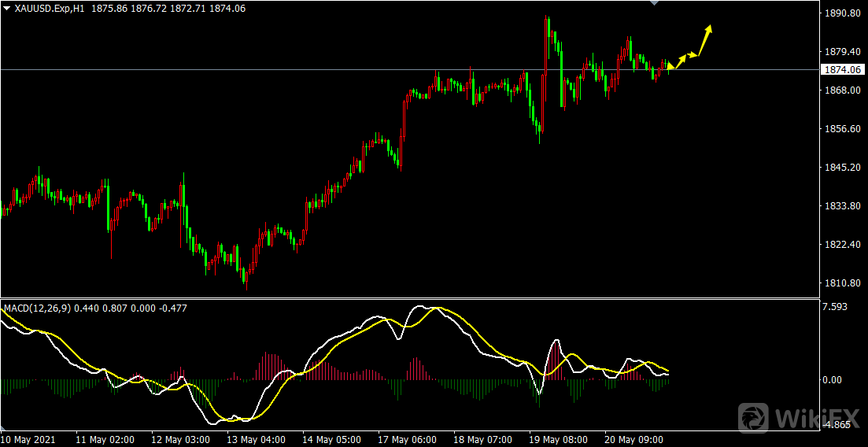Click the gray chart shift triangle at top
The height and width of the screenshot is (447, 868).
[x=652, y=3]
